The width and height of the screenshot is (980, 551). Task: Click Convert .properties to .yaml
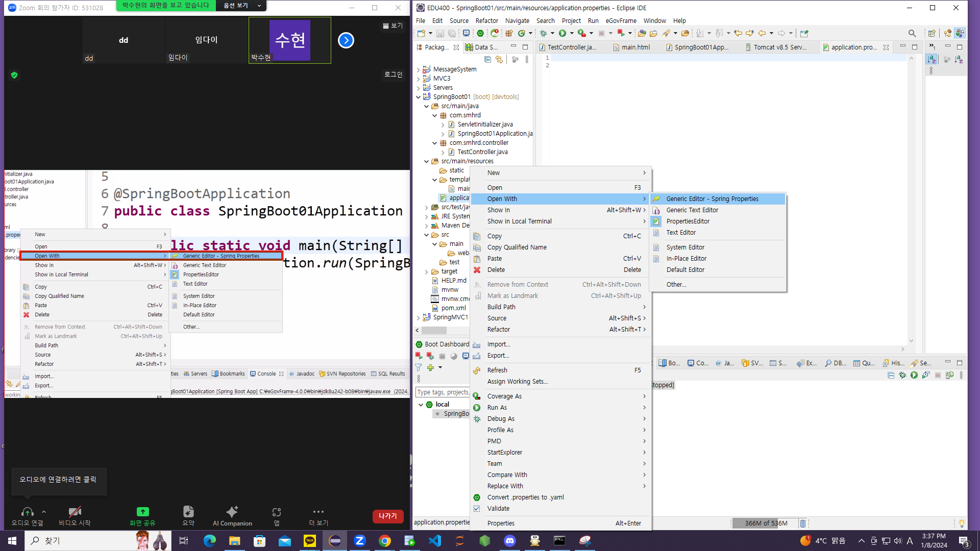tap(525, 497)
